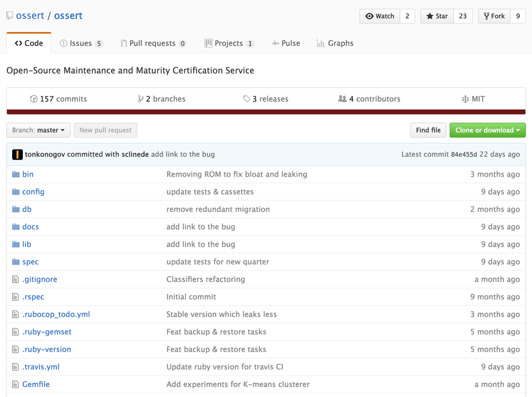532x397 pixels.
Task: Click the Find file button
Action: click(x=428, y=130)
